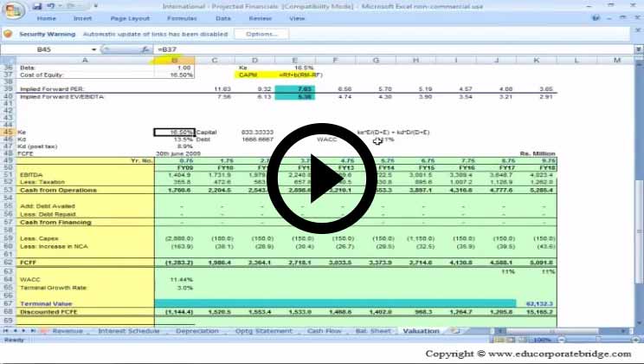The width and height of the screenshot is (644, 364).
Task: Select row 62 header
Action: click(x=8, y=262)
